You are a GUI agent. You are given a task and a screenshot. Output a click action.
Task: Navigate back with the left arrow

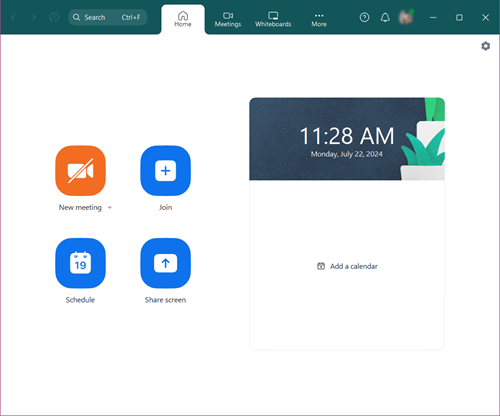(13, 17)
